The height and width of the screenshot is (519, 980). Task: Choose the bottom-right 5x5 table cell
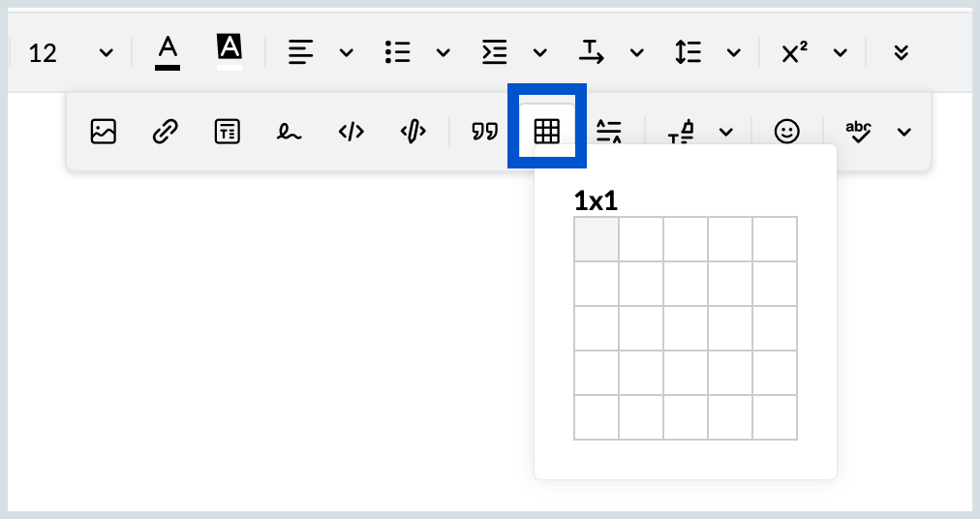775,417
